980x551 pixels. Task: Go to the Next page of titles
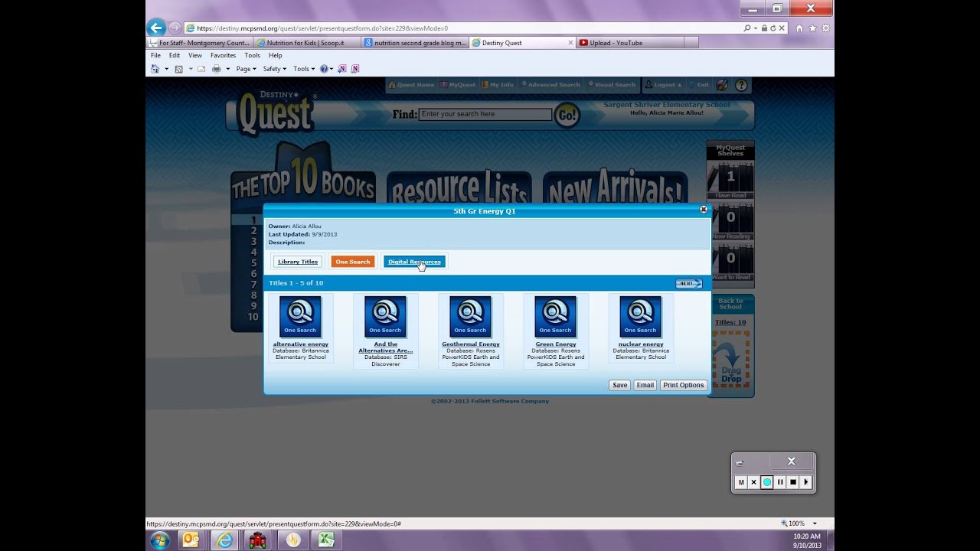[x=688, y=283]
